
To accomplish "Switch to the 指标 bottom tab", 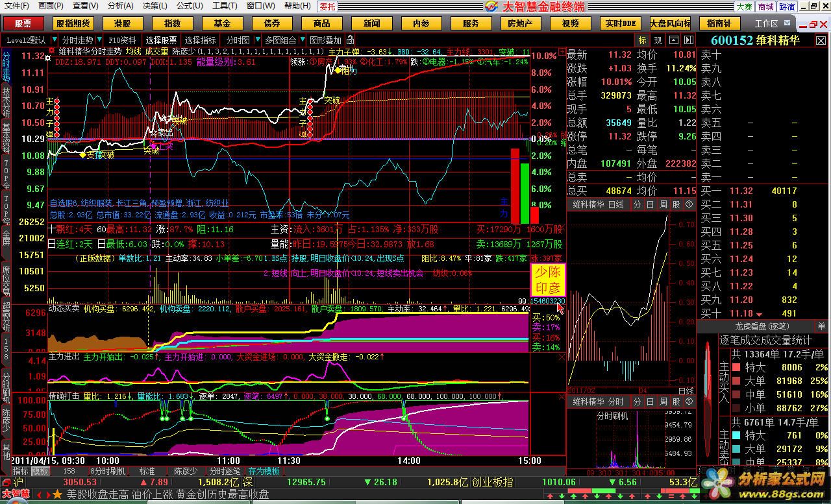I will tap(21, 471).
